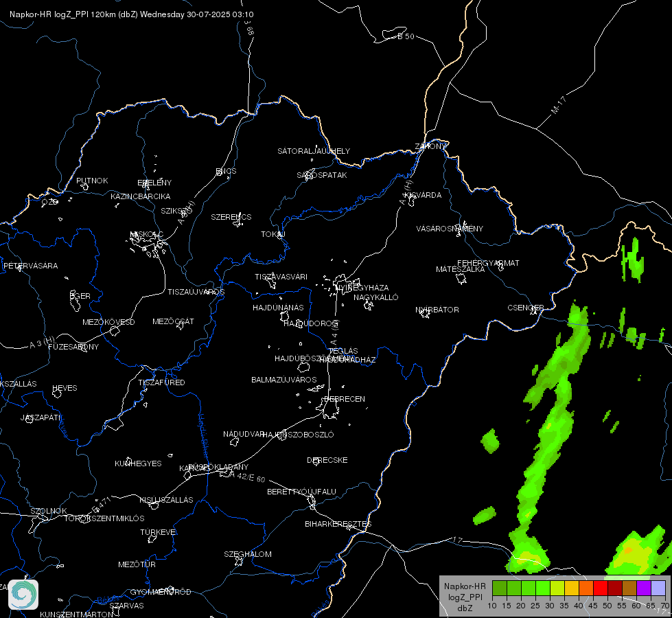
Task: Click the PETERVASARA label
Action: [x=30, y=266]
